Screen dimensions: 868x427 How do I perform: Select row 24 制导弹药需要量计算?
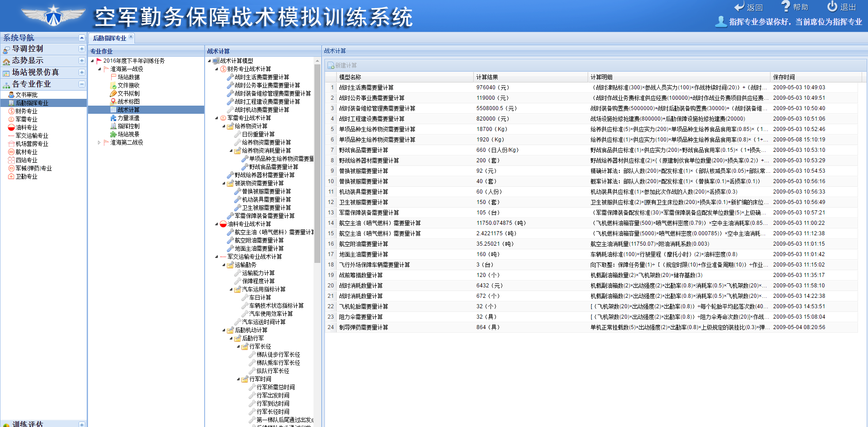click(591, 327)
